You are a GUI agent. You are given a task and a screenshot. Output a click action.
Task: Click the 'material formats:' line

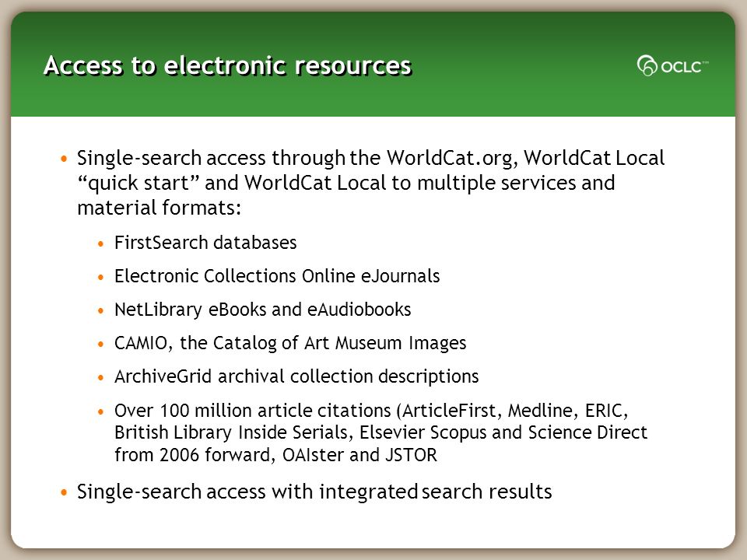point(159,208)
